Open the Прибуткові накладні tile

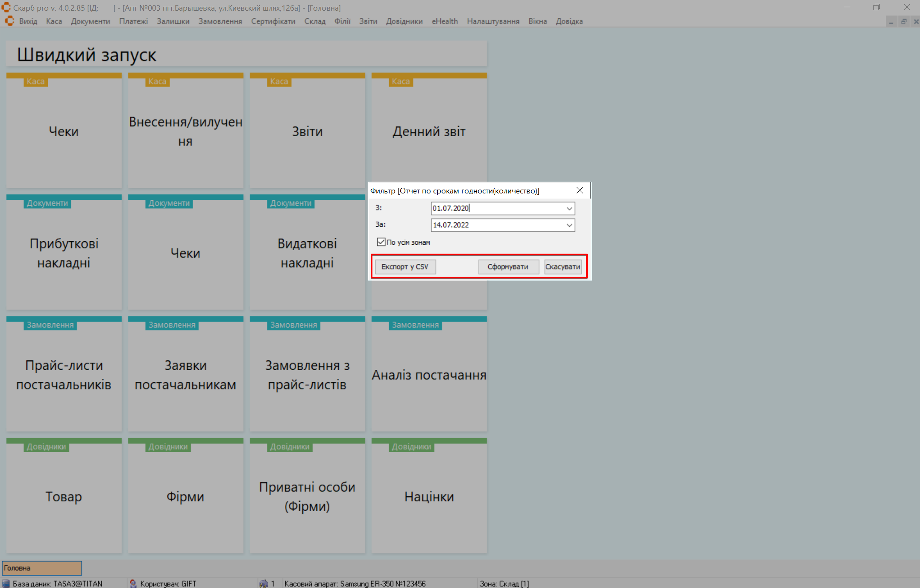point(64,253)
